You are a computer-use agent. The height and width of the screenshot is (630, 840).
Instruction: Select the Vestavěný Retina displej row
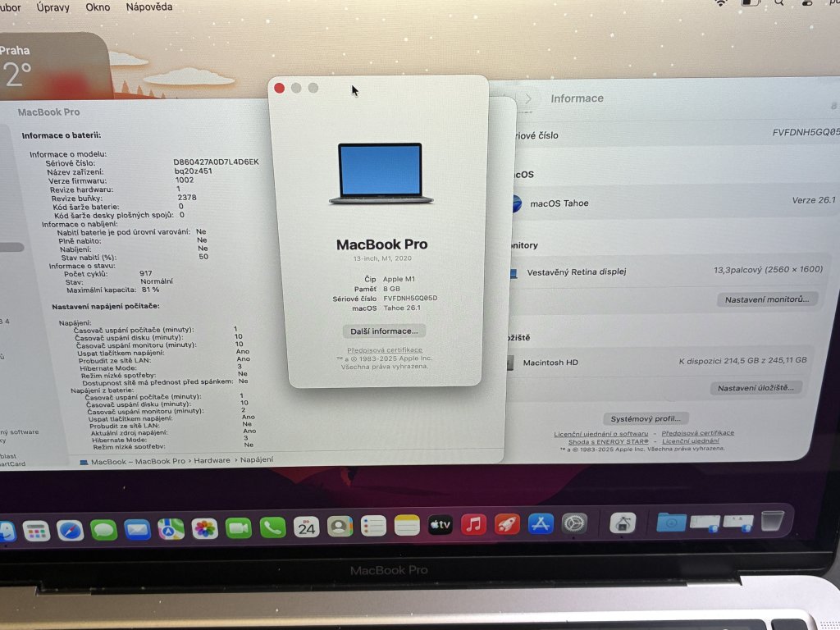tap(666, 271)
